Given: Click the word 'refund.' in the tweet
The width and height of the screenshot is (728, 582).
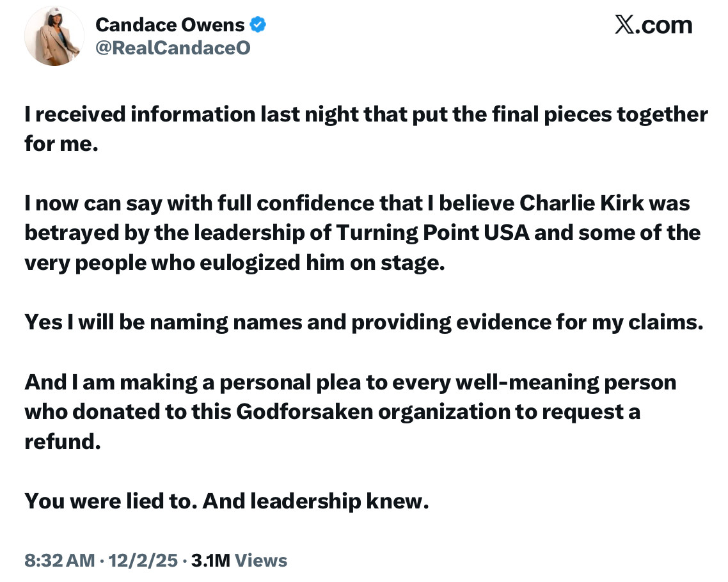Looking at the screenshot, I should pyautogui.click(x=63, y=441).
